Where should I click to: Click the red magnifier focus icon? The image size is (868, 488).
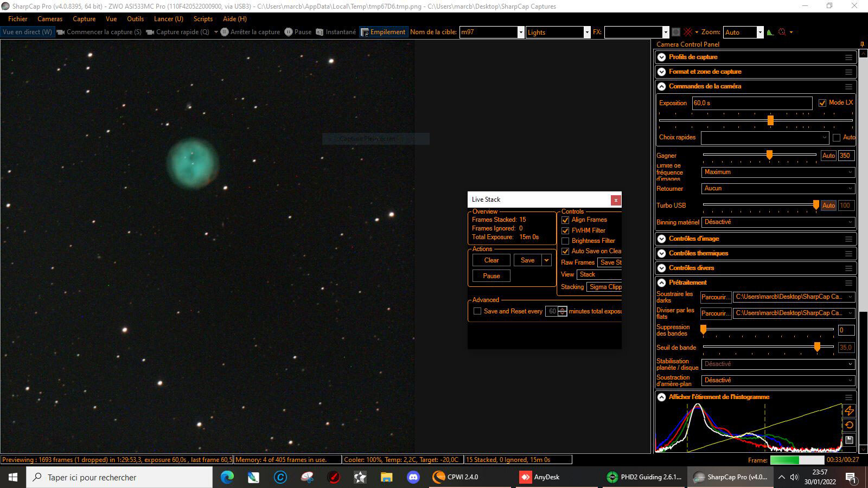[782, 32]
